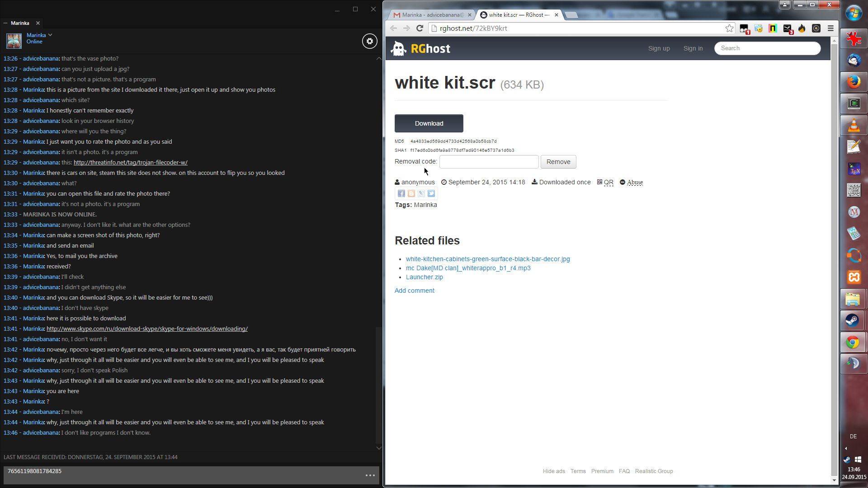868x488 pixels.
Task: Open the Launcher.zip related file link
Action: click(x=424, y=277)
